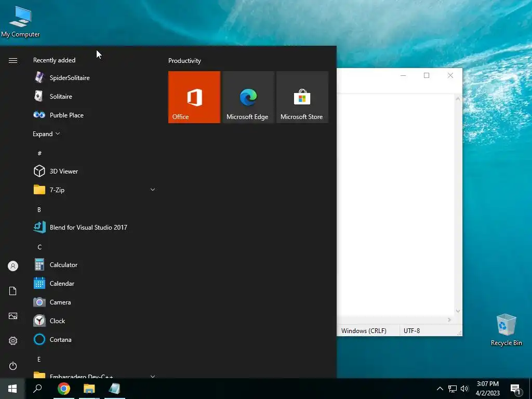This screenshot has width=532, height=399.
Task: Click Notepad's vertical scrollbar down arrow
Action: tap(458, 311)
